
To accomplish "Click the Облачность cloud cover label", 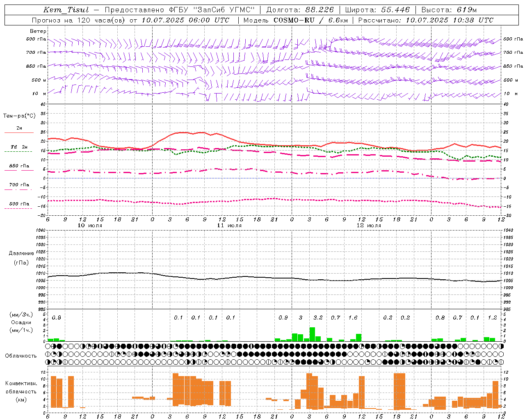I will tap(21, 356).
